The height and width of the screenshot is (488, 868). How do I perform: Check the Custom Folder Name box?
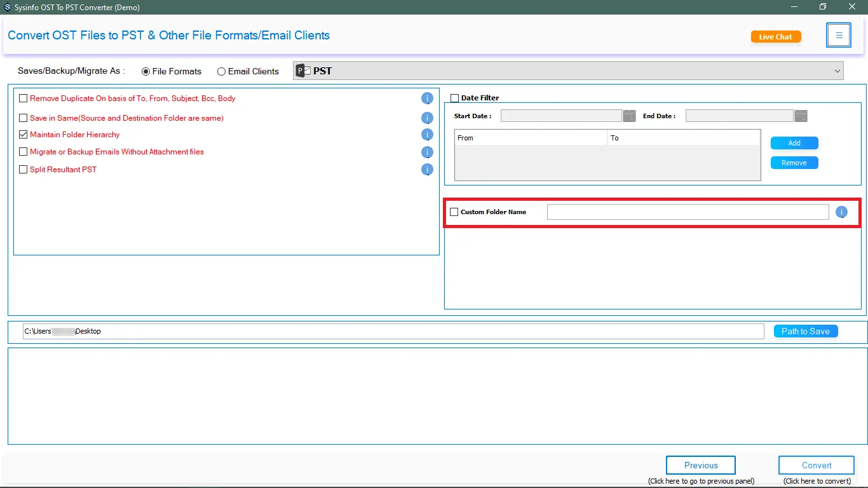click(454, 212)
